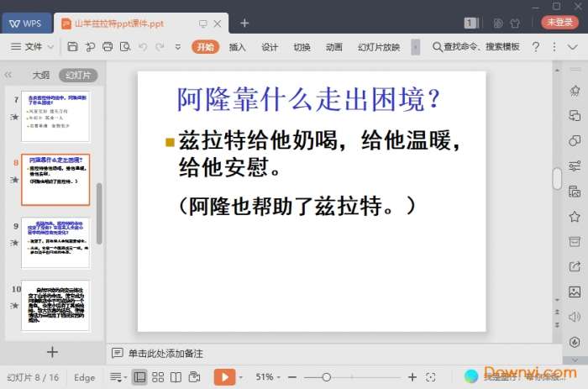The height and width of the screenshot is (389, 588).
Task: Open the 设计 tab
Action: pyautogui.click(x=270, y=47)
